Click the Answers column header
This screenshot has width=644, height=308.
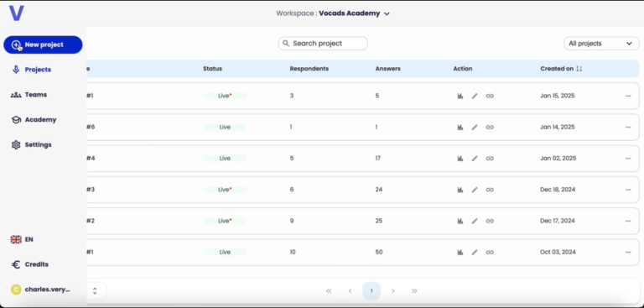(x=387, y=69)
